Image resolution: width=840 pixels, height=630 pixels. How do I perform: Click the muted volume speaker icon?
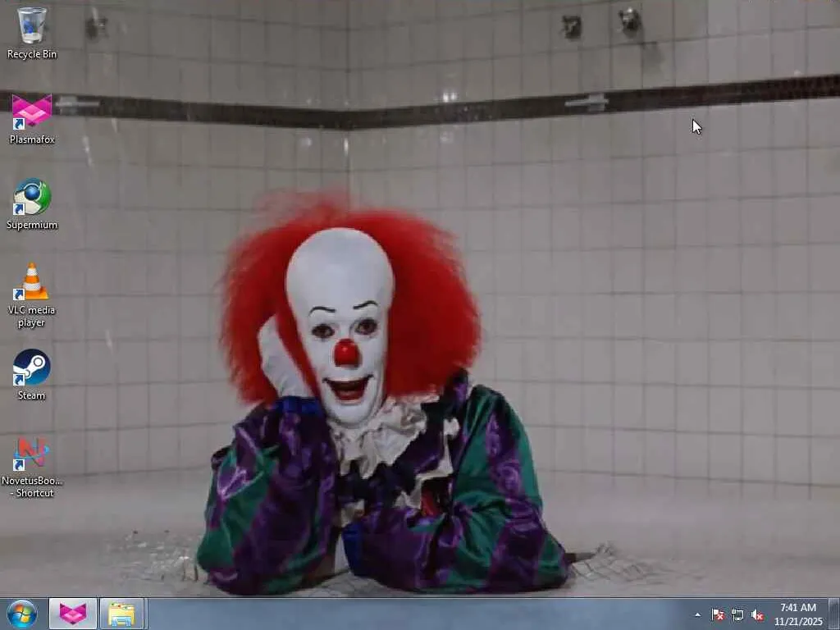point(757,614)
